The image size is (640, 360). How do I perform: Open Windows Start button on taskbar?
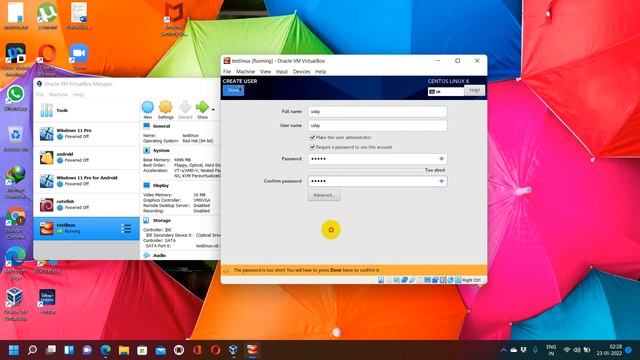(14, 350)
